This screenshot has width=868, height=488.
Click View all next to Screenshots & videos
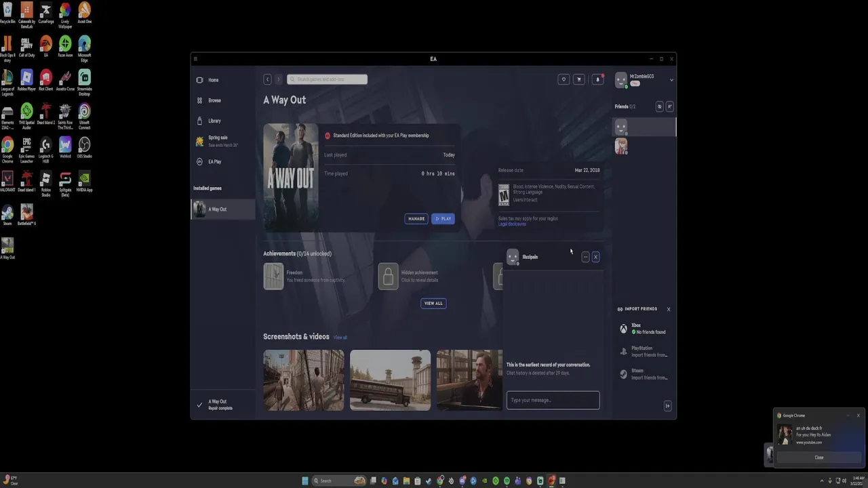tap(340, 338)
